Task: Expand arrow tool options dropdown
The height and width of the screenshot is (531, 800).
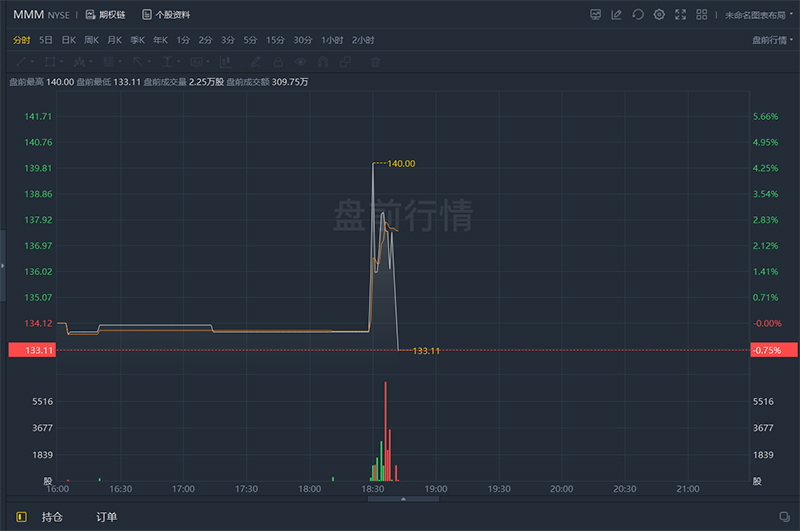Action: [x=149, y=62]
